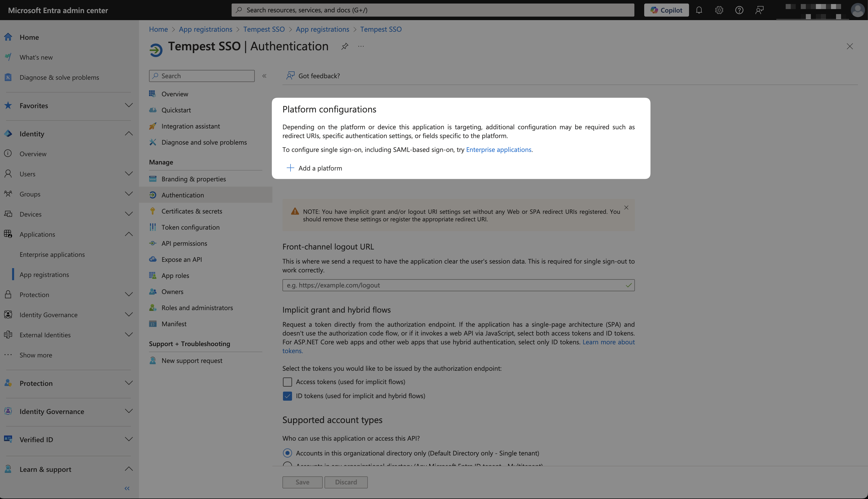868x499 pixels.
Task: Follow the Enterprise applications link
Action: click(498, 150)
